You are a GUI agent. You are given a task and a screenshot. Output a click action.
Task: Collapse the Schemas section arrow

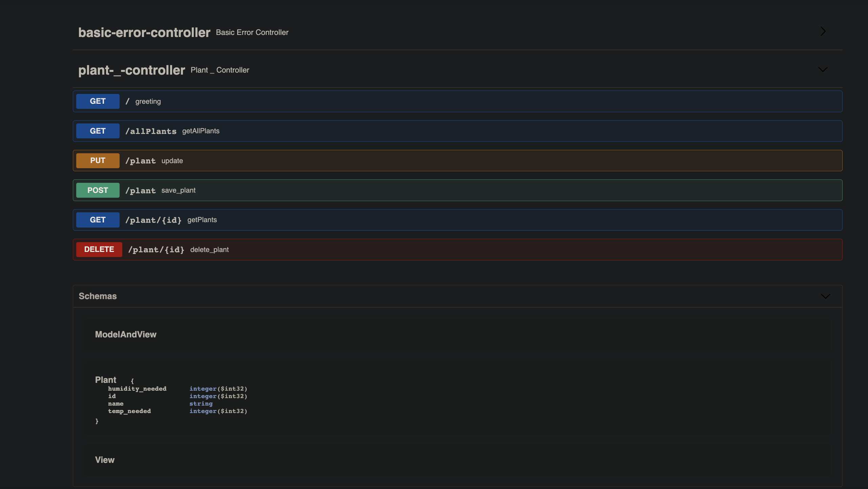(x=825, y=296)
